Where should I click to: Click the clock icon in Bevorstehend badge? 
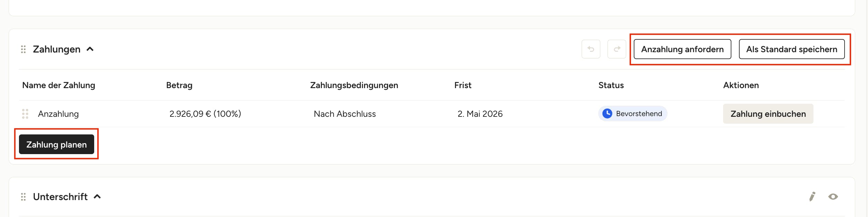607,113
